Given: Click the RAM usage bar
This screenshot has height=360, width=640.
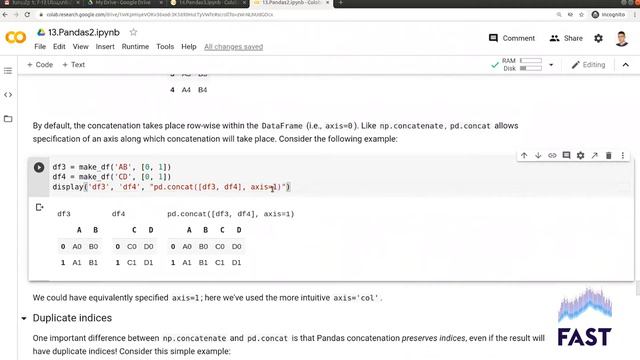Looking at the screenshot, I should pyautogui.click(x=531, y=60).
